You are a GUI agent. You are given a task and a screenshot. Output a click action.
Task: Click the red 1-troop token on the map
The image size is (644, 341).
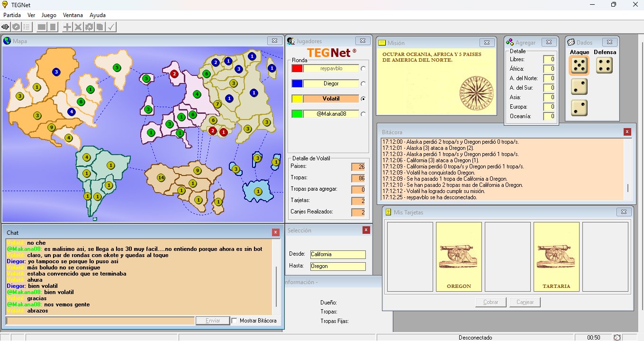tap(223, 132)
